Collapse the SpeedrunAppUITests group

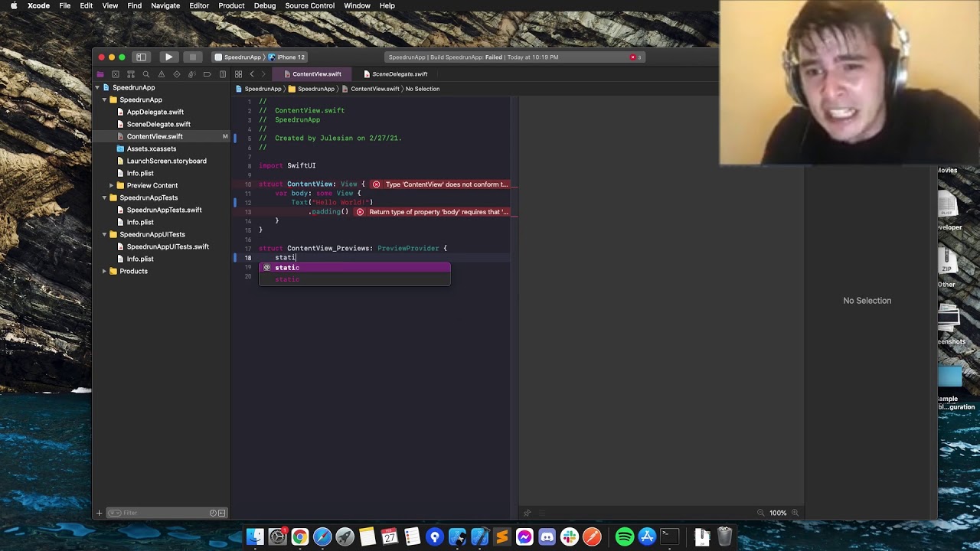tap(104, 234)
